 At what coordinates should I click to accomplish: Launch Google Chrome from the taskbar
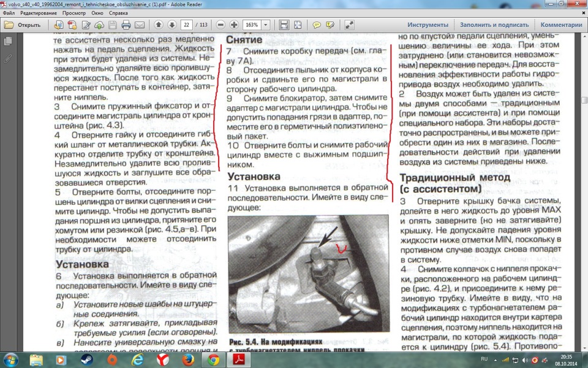pos(214,361)
